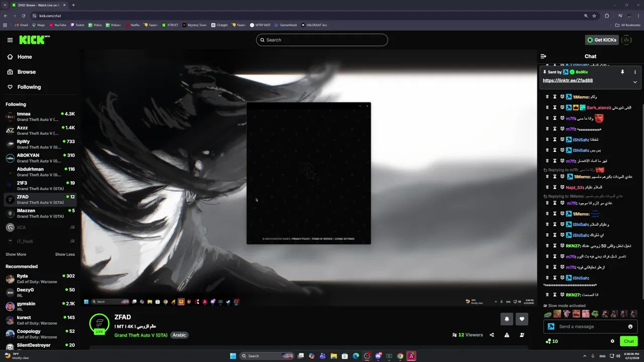Click the Arabic language tag
Screen dimensions: 644x362
pyautogui.click(x=179, y=335)
